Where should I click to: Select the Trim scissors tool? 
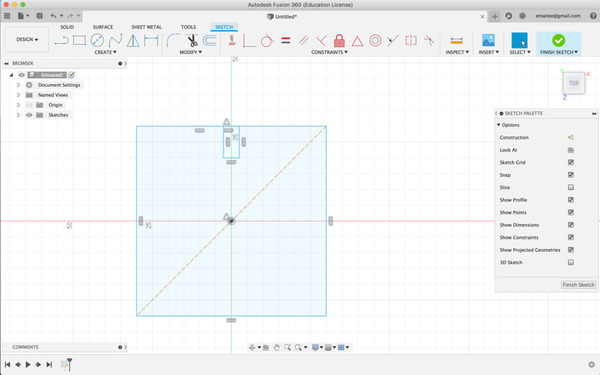[191, 40]
